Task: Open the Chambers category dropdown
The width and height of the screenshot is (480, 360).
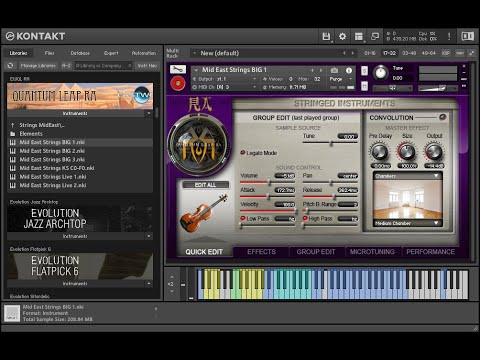Action: (408, 176)
